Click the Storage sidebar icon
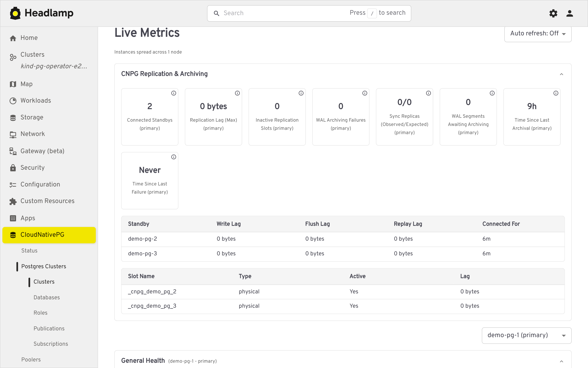Viewport: 588px width, 368px height. click(x=13, y=118)
